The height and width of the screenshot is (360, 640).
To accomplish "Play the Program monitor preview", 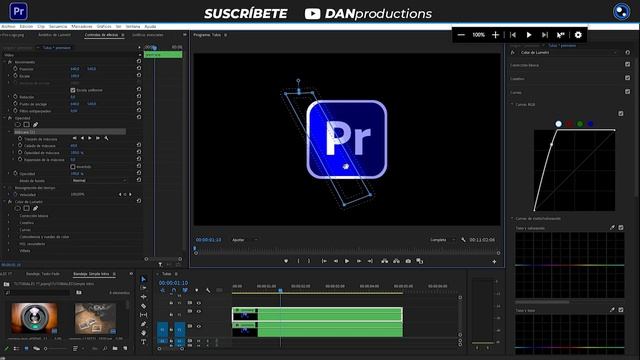I will click(x=347, y=261).
